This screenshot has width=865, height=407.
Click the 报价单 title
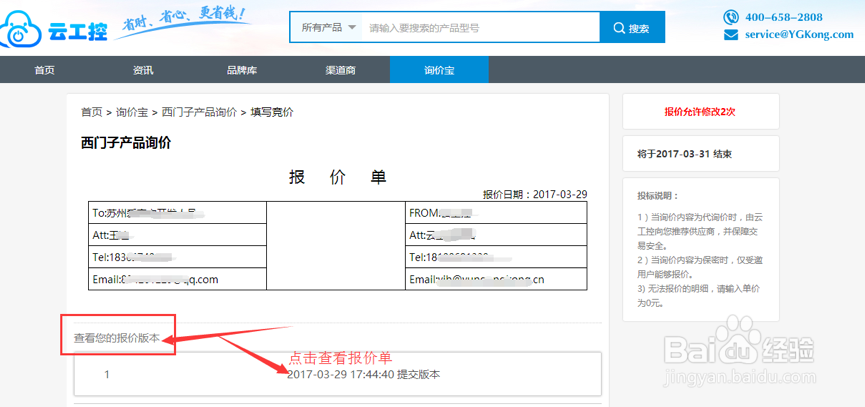tap(338, 178)
